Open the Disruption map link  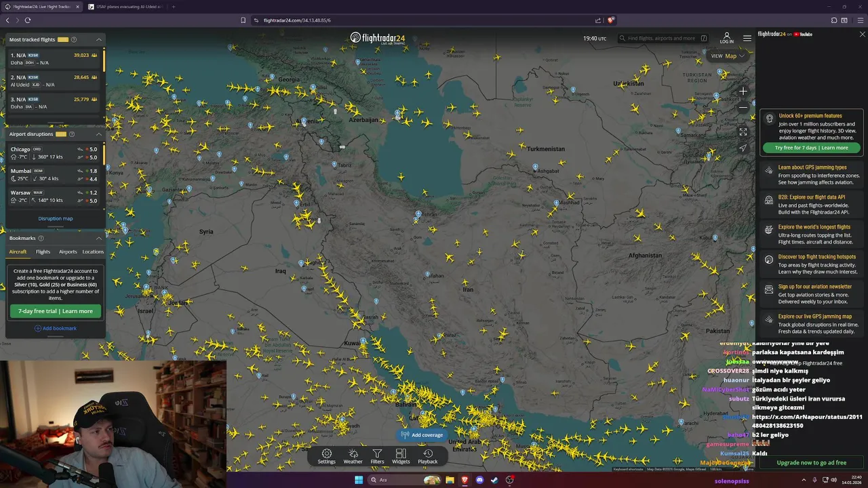point(56,218)
